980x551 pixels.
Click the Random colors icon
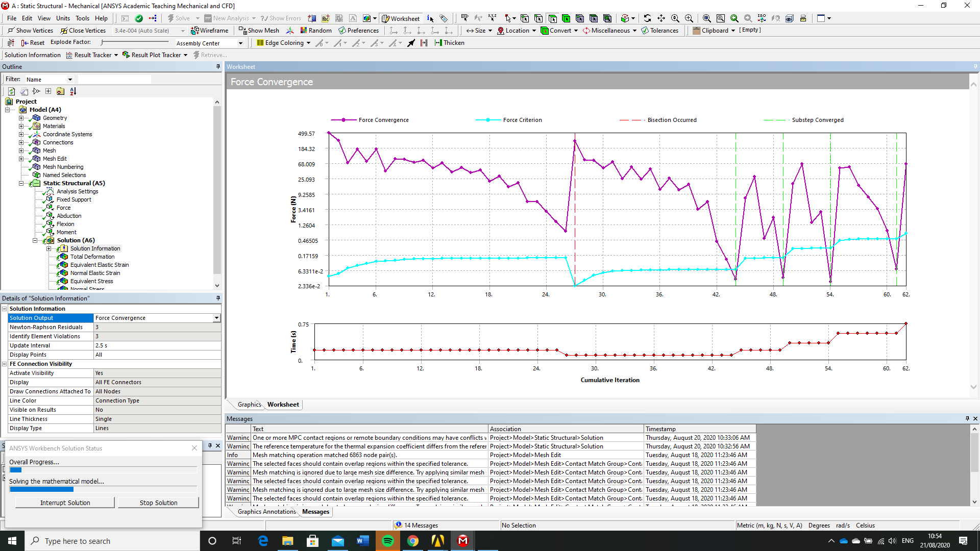[316, 31]
